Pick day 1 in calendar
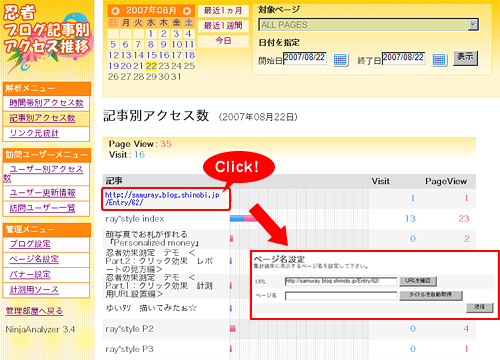500x360 pixels. pos(151,34)
